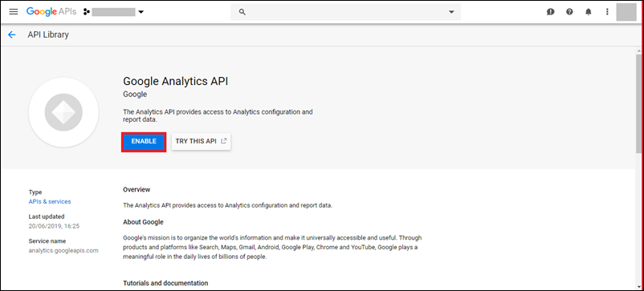Enable the Google Analytics API

point(144,141)
